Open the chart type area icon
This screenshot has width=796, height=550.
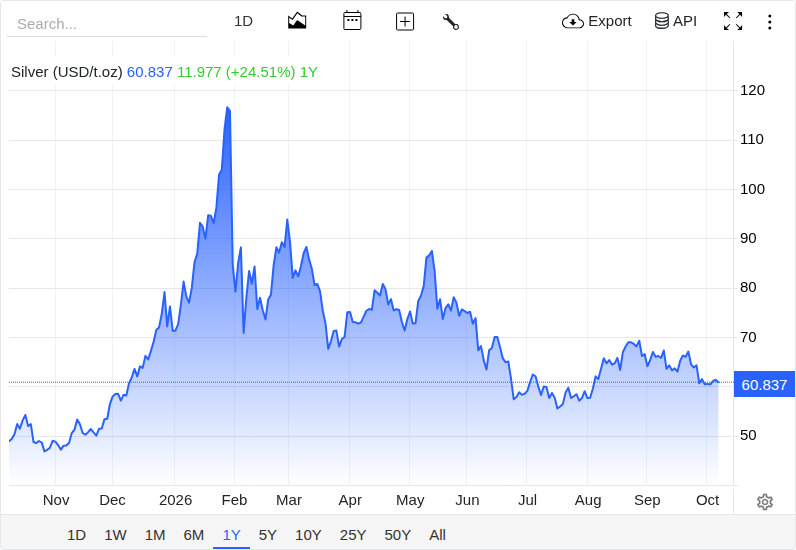coord(297,21)
